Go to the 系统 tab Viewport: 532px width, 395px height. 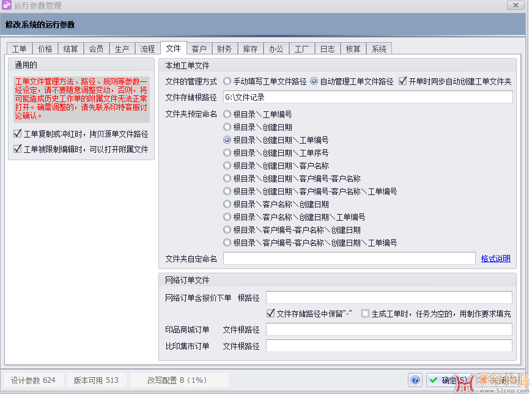point(379,49)
